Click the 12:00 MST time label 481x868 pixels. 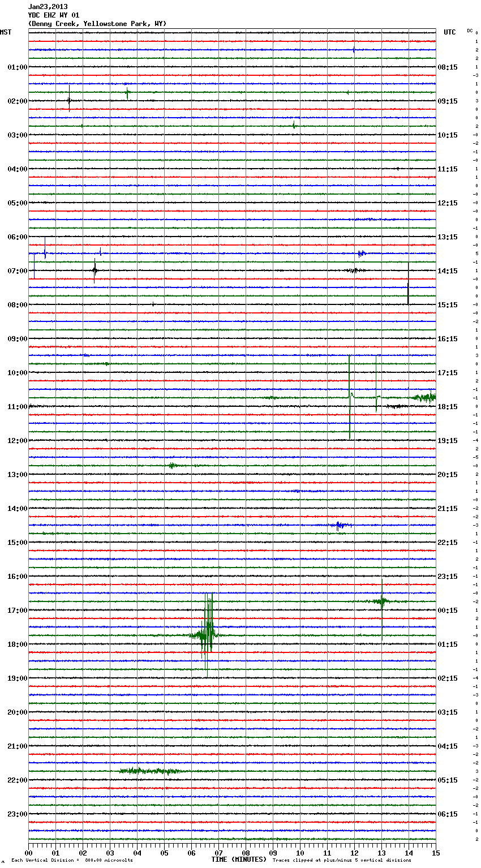(18, 441)
